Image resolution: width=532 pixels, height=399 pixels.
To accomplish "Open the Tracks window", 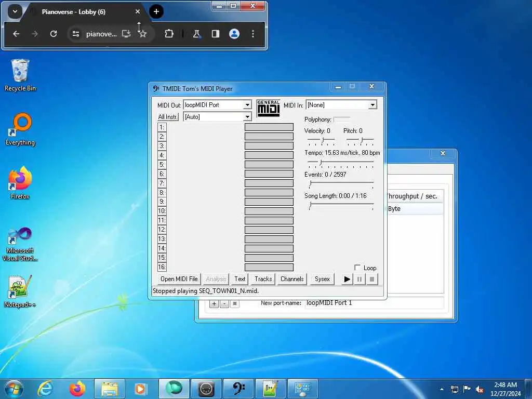I will tap(263, 279).
